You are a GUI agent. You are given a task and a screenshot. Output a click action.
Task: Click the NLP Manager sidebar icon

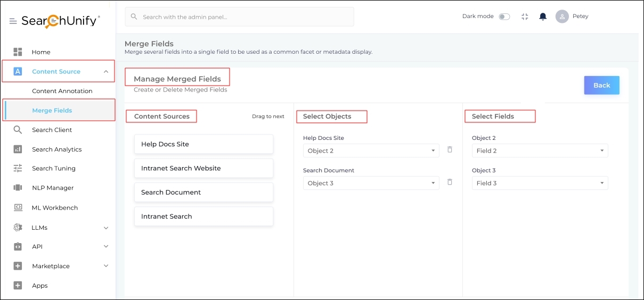click(18, 188)
